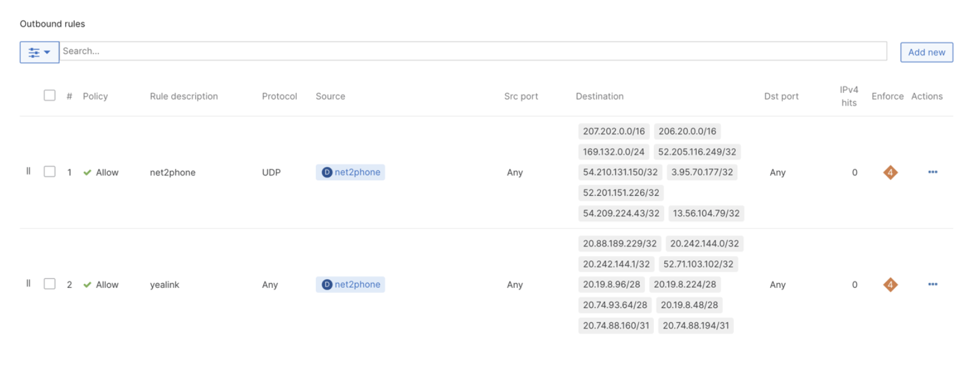Select destination tag 20.19.8.96/28
The height and width of the screenshot is (382, 980).
click(x=611, y=284)
